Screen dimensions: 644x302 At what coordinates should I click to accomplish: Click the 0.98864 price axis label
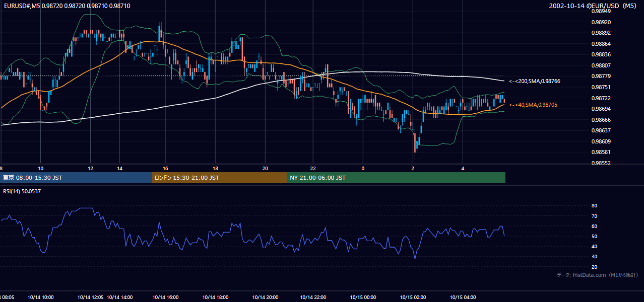pyautogui.click(x=601, y=44)
